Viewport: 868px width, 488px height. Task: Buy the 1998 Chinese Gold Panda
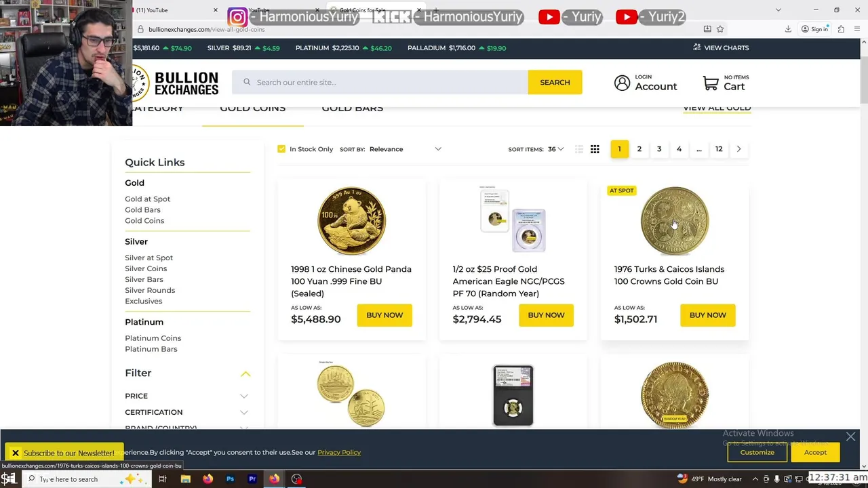384,315
